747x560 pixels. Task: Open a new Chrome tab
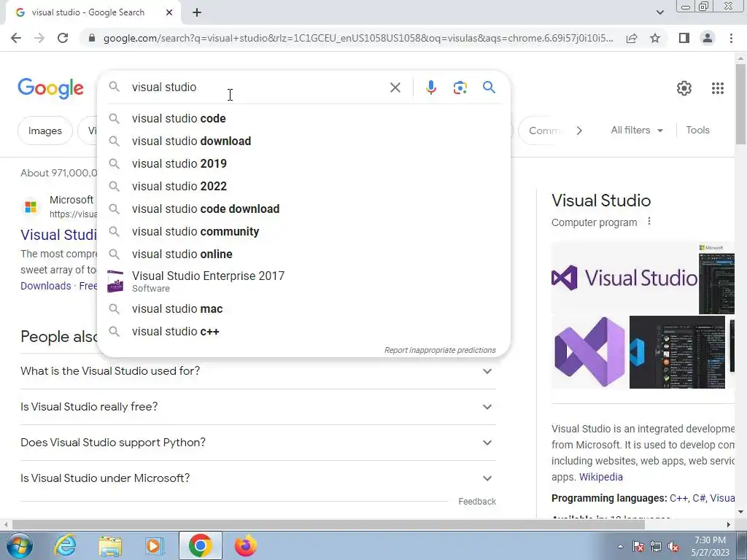pos(197,12)
